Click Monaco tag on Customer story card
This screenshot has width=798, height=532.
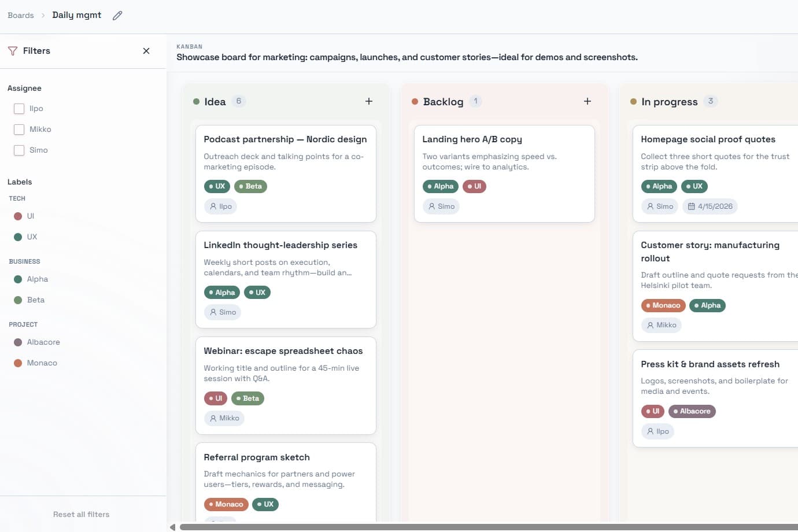tap(663, 305)
